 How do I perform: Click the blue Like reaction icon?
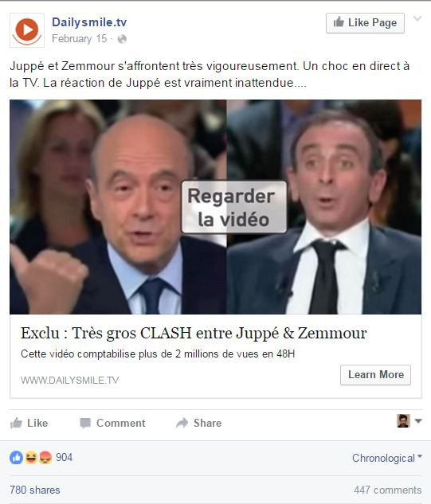tap(16, 457)
